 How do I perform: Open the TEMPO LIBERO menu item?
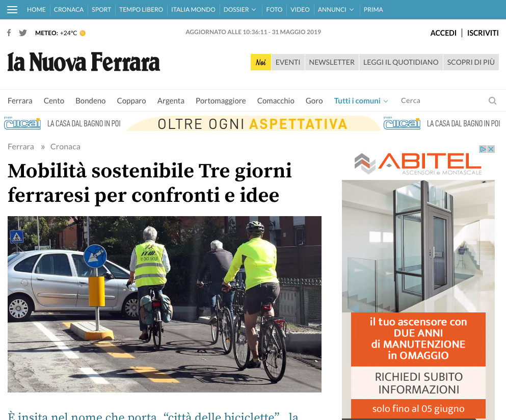tap(141, 10)
